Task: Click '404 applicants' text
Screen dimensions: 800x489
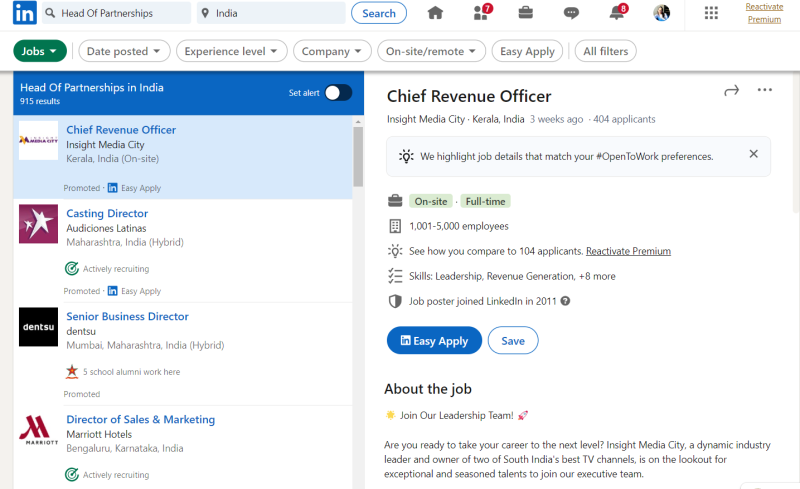Action: coord(624,119)
